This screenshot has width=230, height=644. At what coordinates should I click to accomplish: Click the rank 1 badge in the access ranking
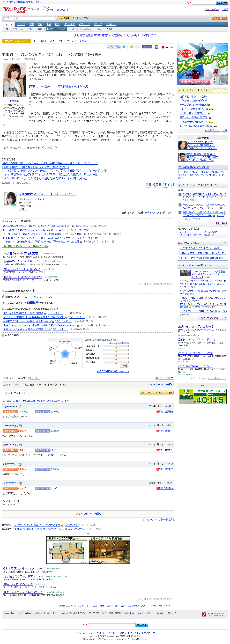tap(180, 194)
